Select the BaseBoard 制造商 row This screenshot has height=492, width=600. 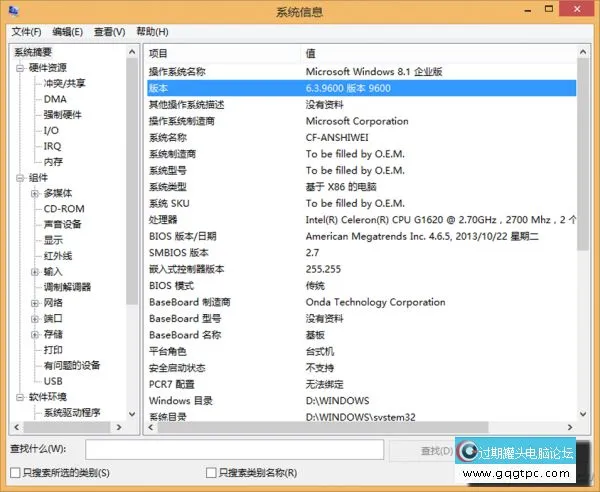[362, 302]
